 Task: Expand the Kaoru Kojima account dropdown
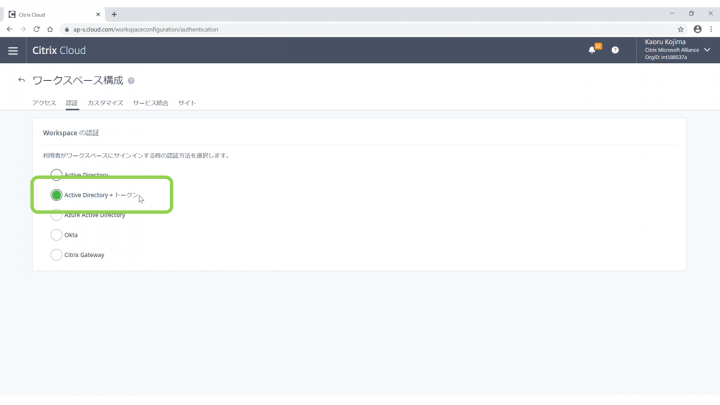click(707, 50)
